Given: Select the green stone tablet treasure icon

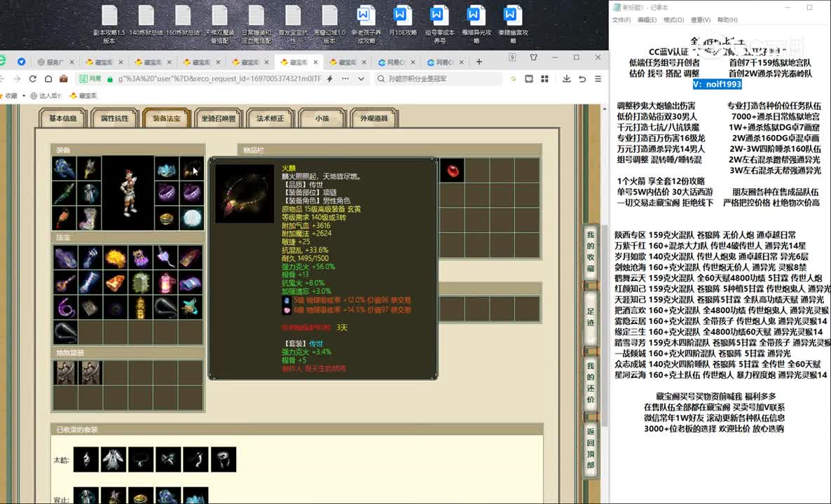Looking at the screenshot, I should tap(141, 283).
